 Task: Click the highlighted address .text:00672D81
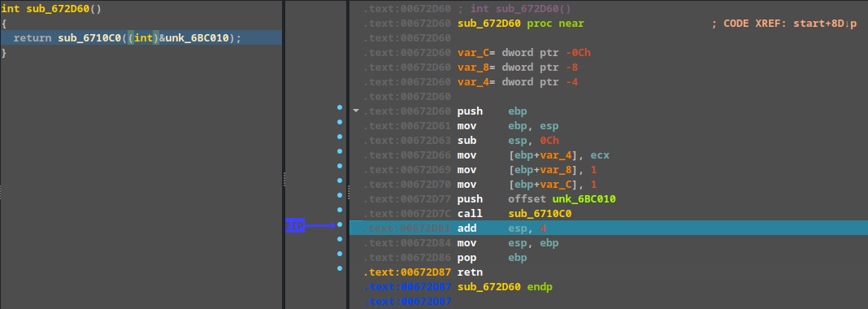pyautogui.click(x=408, y=228)
